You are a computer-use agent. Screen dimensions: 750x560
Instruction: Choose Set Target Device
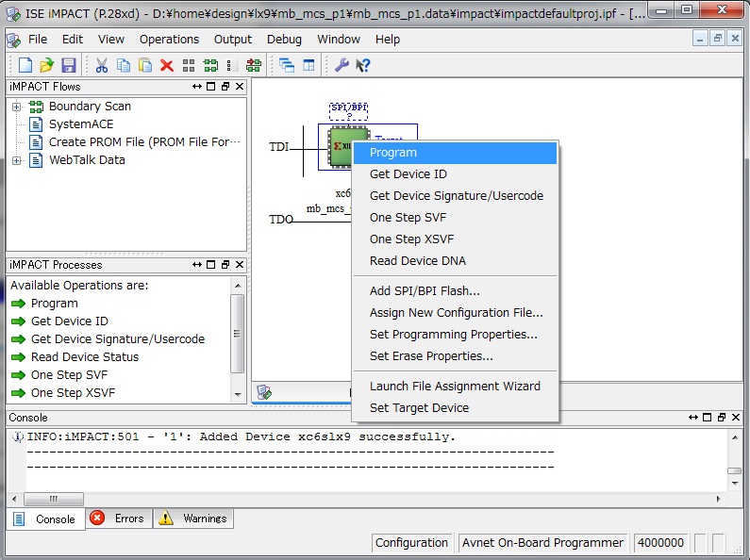click(x=455, y=408)
